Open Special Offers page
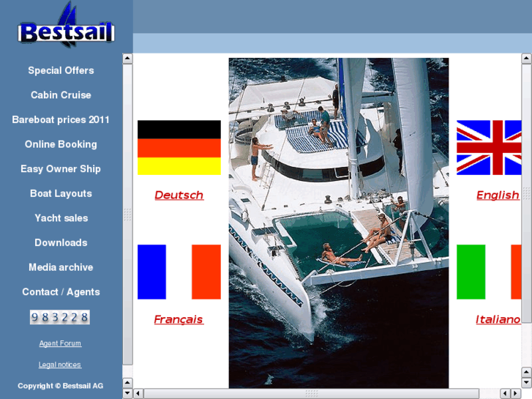 pos(61,70)
